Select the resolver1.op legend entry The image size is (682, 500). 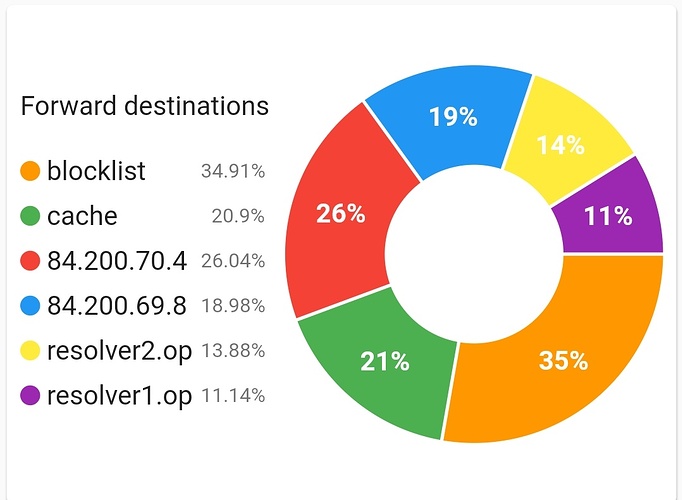[x=119, y=396]
